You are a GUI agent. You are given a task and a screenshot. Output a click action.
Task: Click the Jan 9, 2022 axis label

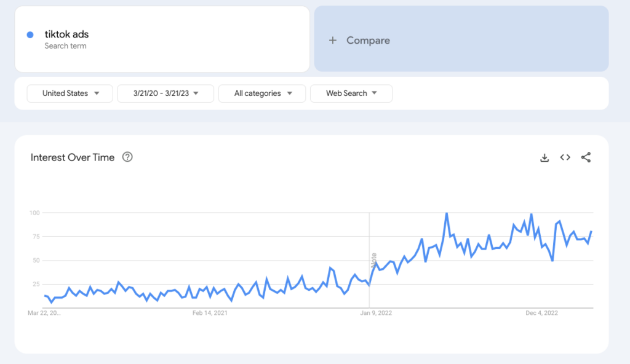[376, 313]
